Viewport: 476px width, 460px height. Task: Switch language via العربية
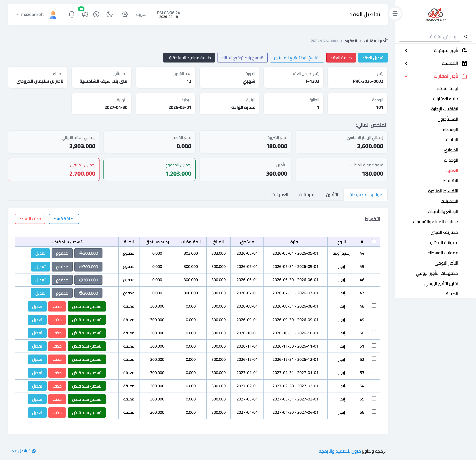[x=142, y=15]
